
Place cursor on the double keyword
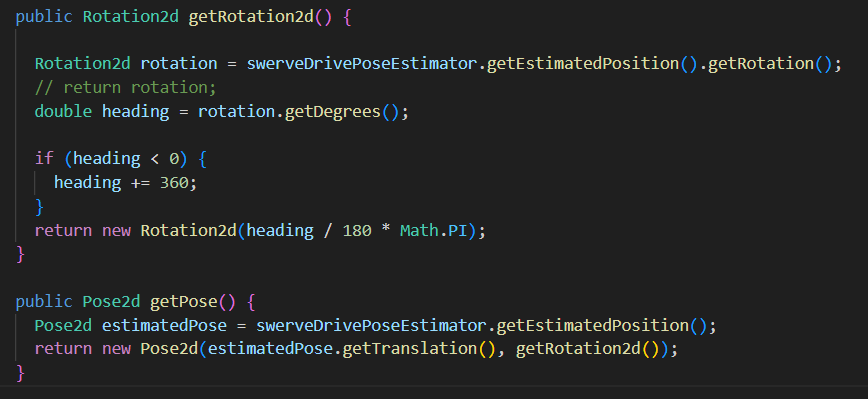[63, 112]
